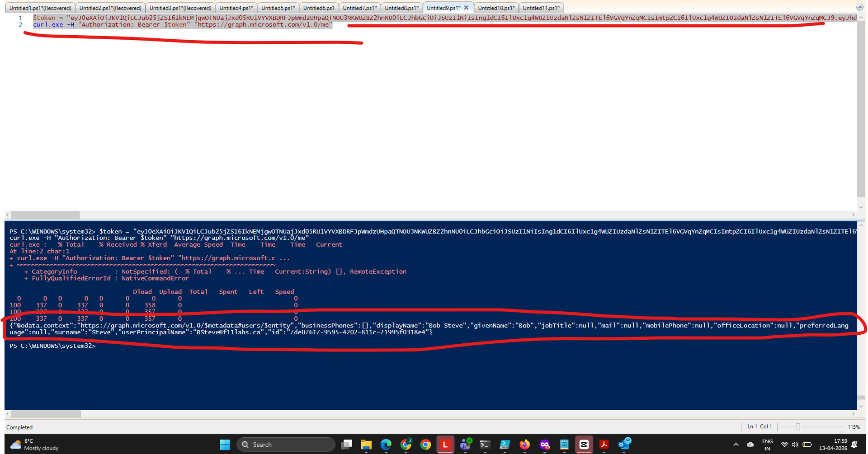Image resolution: width=868 pixels, height=454 pixels.
Task: Launch File Explorer from the taskbar
Action: tap(366, 445)
